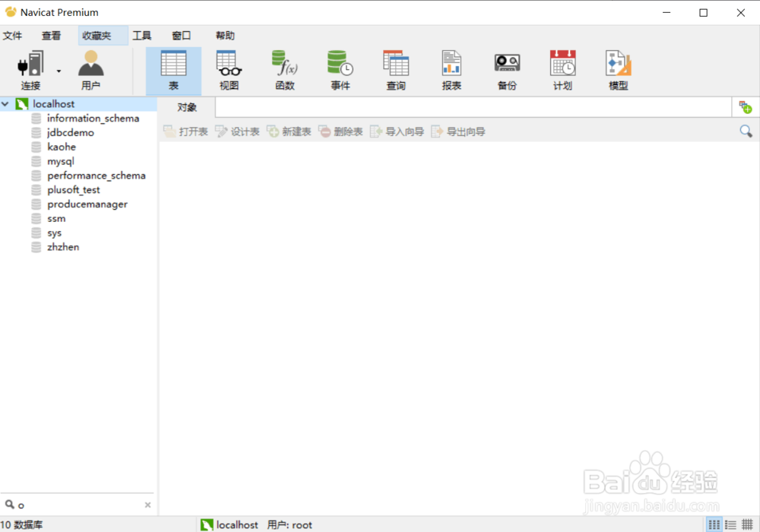760x532 pixels.
Task: Collapse the localhost connection tree
Action: [x=5, y=103]
